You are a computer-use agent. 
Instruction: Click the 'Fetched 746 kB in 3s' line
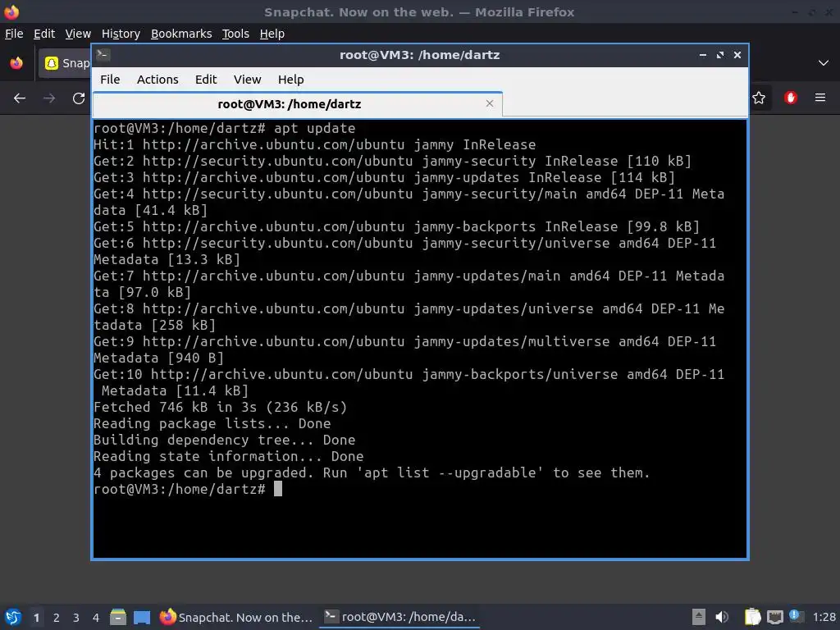pos(220,407)
